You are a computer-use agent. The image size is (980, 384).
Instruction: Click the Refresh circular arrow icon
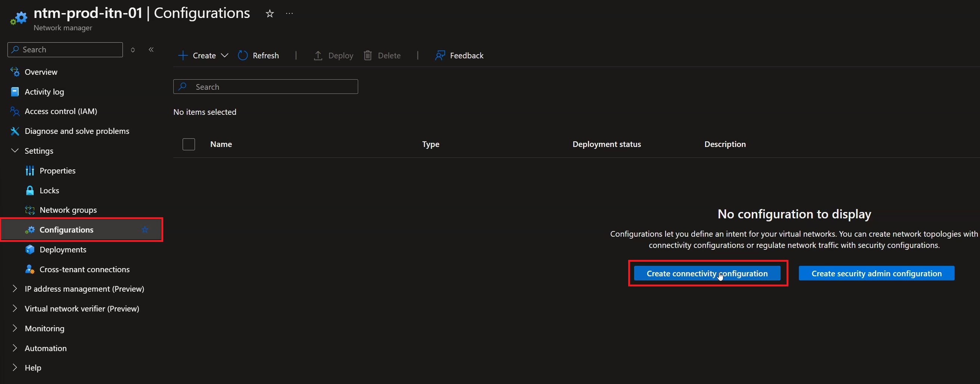pos(243,56)
